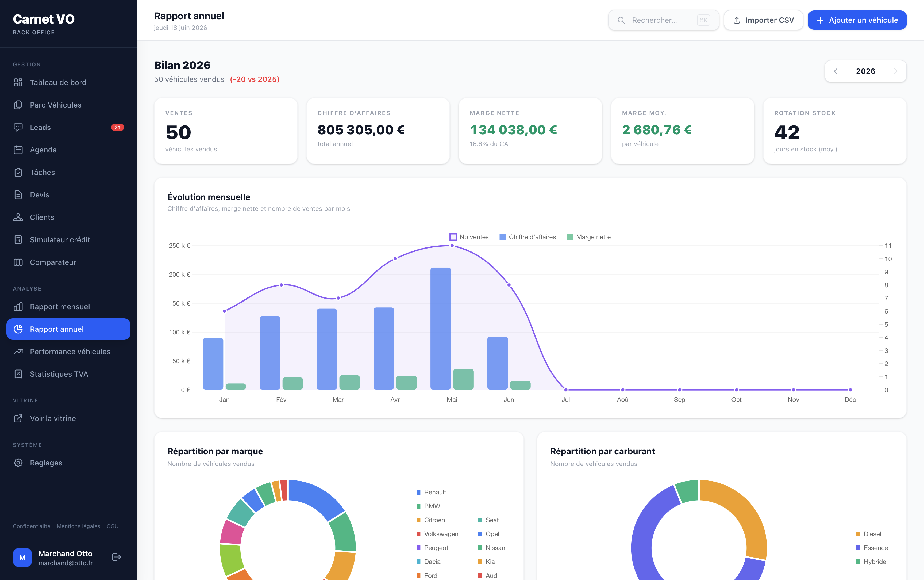Click the Leads chat bubble icon

click(x=18, y=127)
